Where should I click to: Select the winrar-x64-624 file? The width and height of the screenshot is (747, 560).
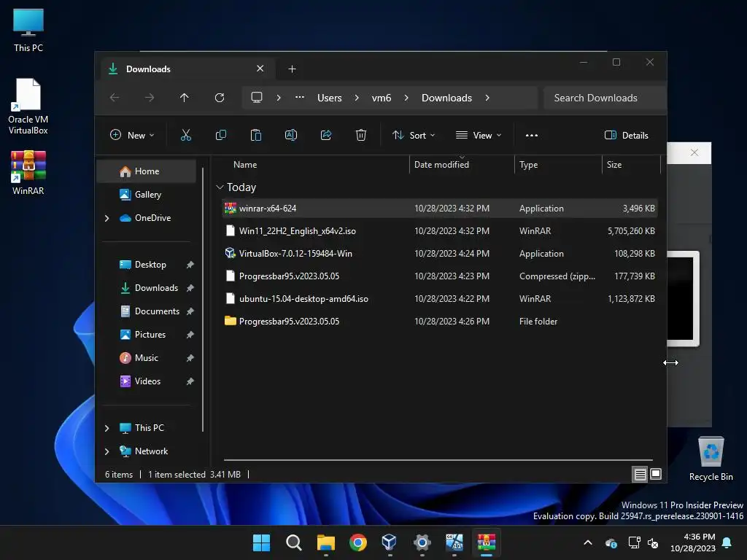(x=440, y=208)
